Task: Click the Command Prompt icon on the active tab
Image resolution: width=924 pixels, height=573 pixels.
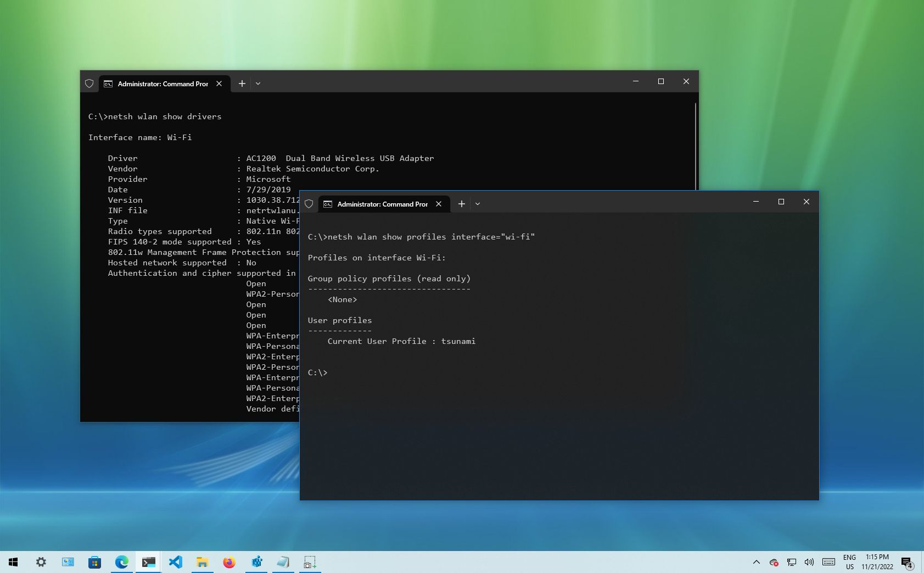Action: point(328,204)
